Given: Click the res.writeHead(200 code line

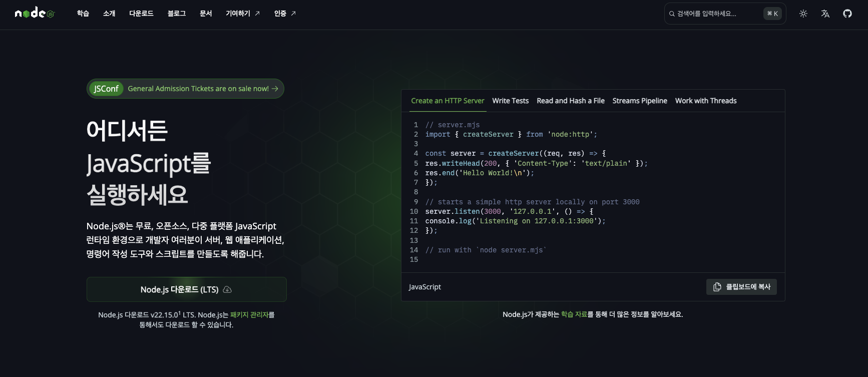Looking at the screenshot, I should click(536, 163).
